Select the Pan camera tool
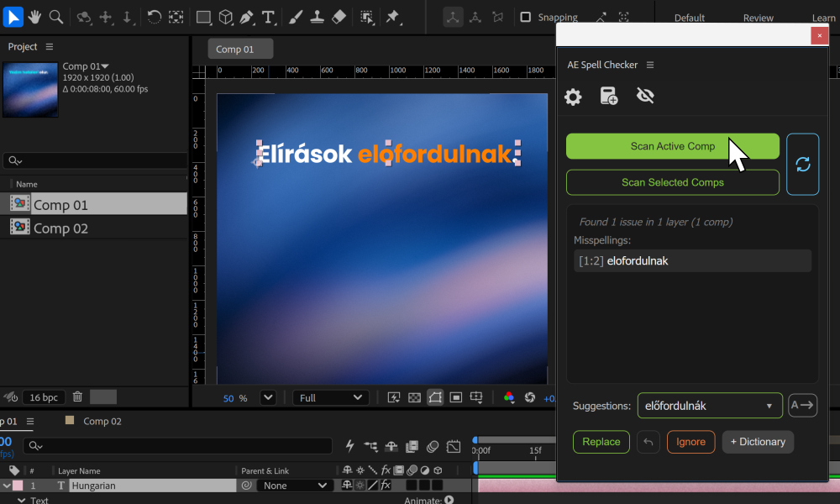The width and height of the screenshot is (840, 504). click(106, 17)
